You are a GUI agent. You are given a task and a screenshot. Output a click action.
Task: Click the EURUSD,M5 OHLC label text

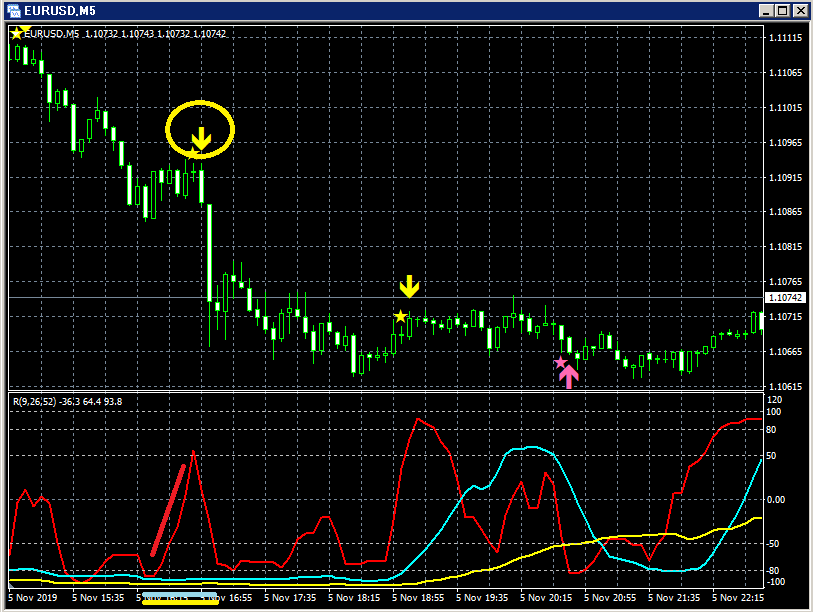tap(125, 34)
